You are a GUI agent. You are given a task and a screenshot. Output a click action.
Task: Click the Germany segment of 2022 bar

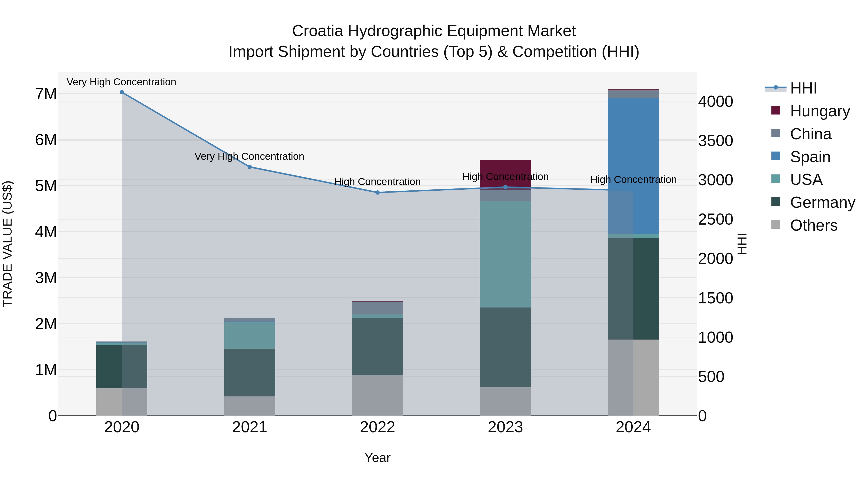point(377,347)
